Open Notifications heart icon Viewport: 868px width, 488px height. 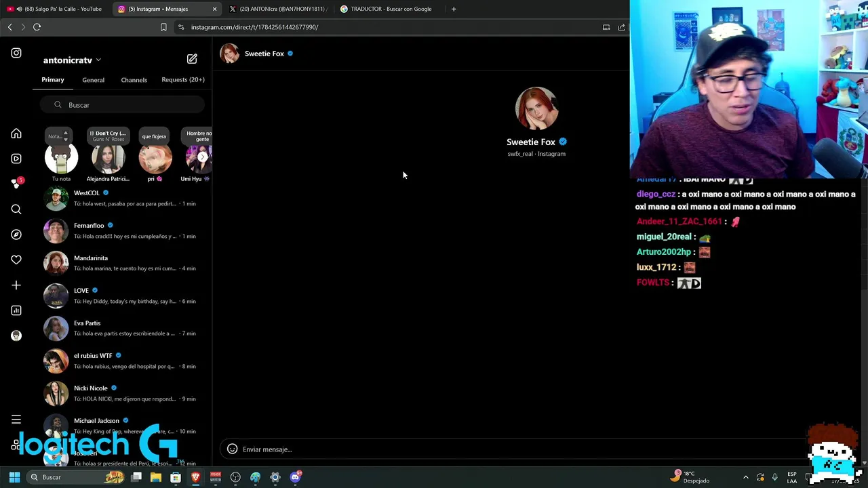click(x=16, y=260)
